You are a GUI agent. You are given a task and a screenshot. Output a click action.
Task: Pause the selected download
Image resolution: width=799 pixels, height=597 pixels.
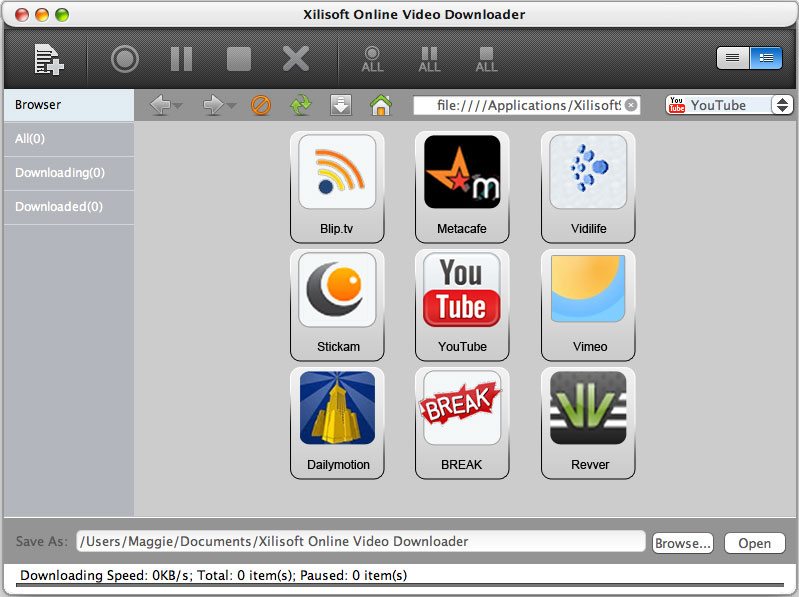pyautogui.click(x=181, y=59)
